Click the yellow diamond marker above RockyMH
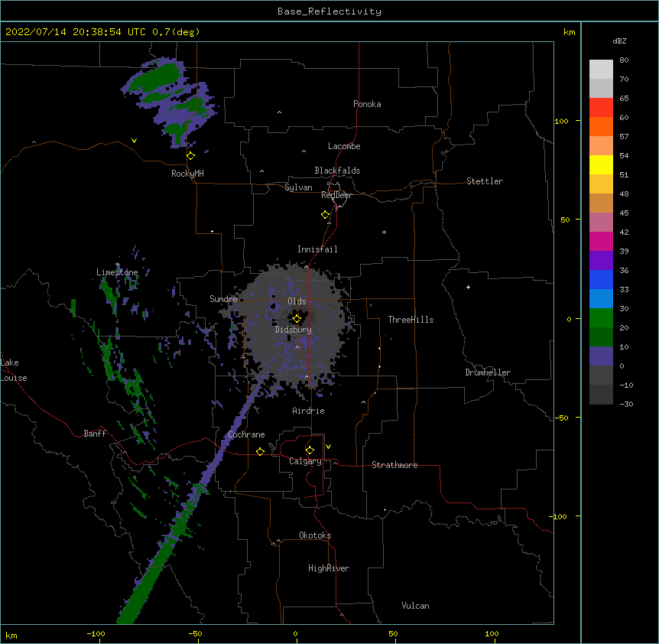The height and width of the screenshot is (644, 659). click(191, 156)
